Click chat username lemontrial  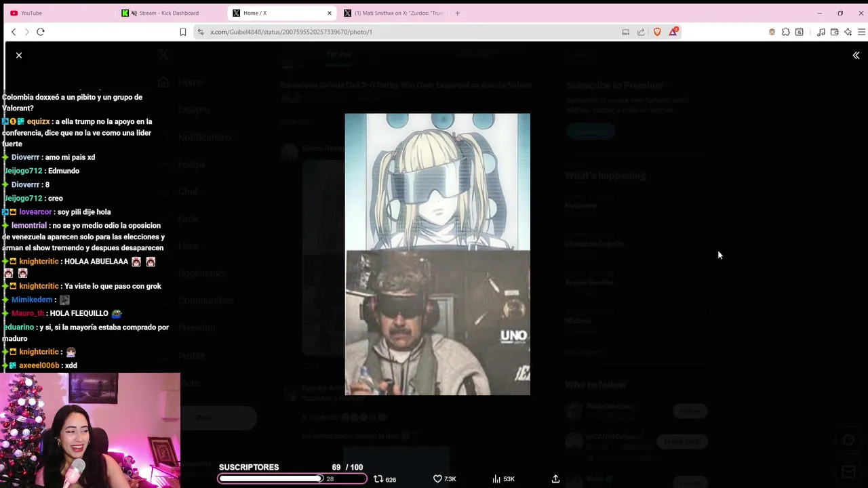tap(28, 225)
